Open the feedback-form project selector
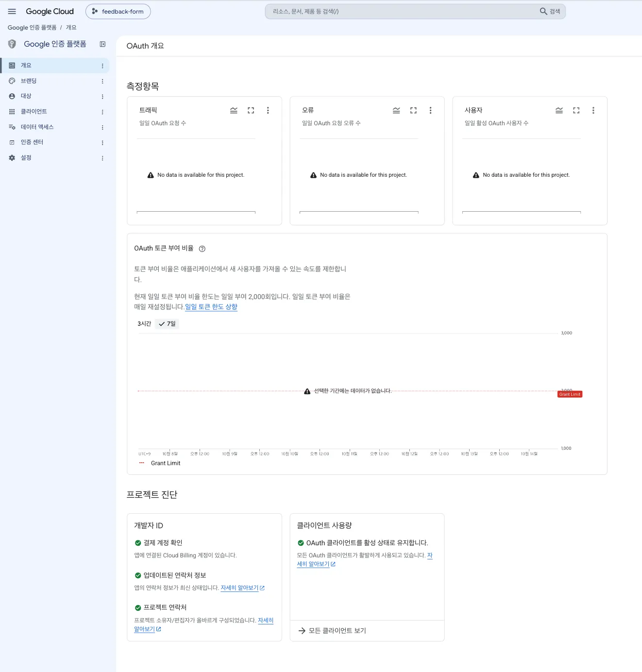The width and height of the screenshot is (642, 672). [x=118, y=11]
